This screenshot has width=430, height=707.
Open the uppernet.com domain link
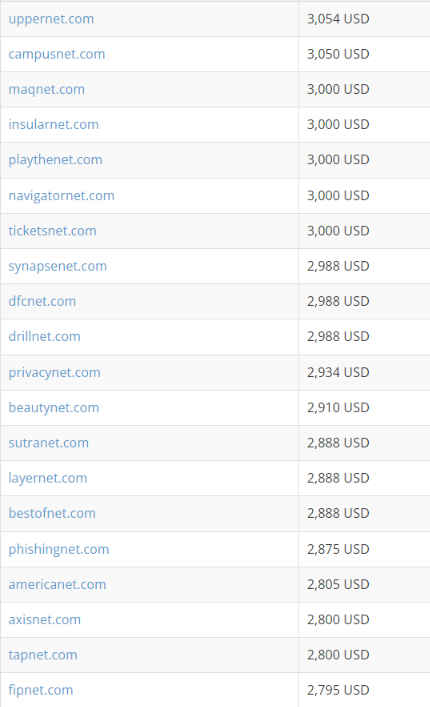click(51, 19)
